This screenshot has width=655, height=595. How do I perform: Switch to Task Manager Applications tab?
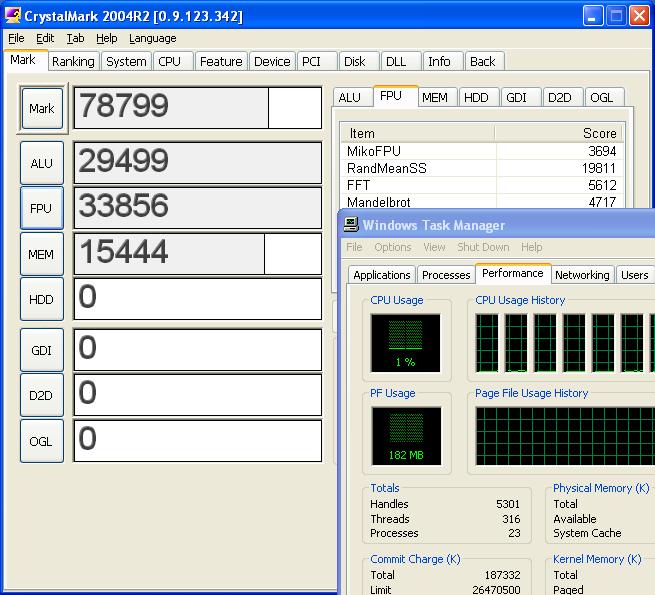pyautogui.click(x=382, y=275)
